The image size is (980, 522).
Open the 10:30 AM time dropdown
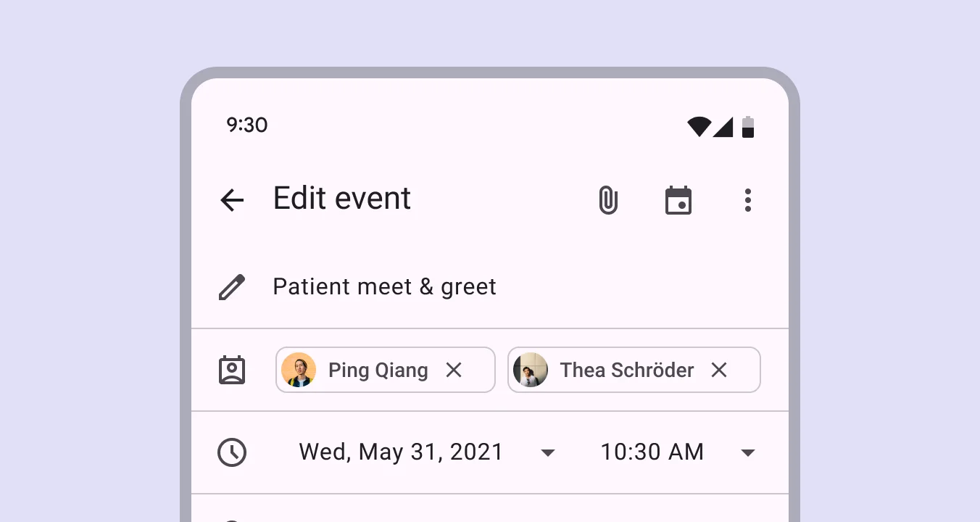748,452
